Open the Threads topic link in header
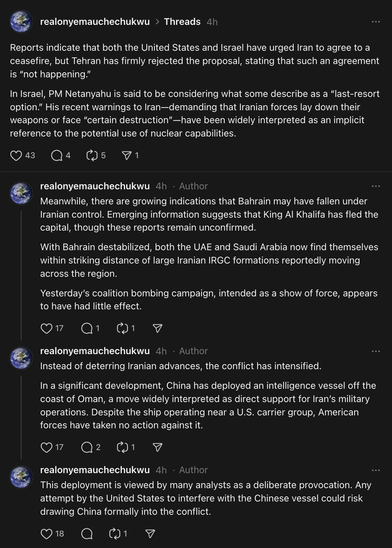Screen dimensions: 392x548 (182, 22)
